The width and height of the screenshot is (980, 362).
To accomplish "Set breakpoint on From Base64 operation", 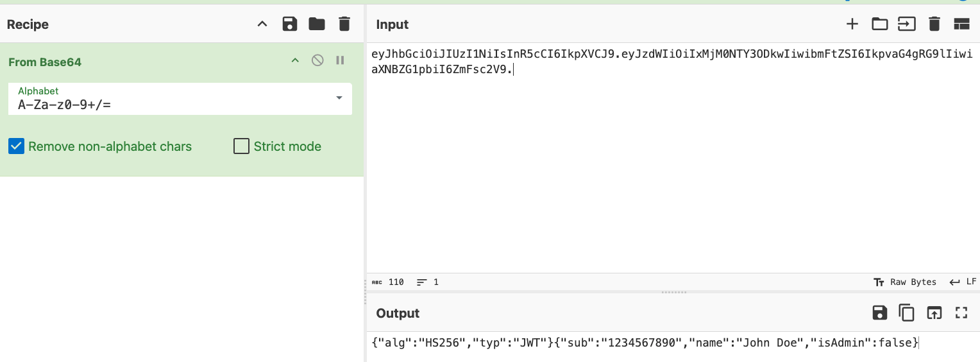I will tap(340, 60).
